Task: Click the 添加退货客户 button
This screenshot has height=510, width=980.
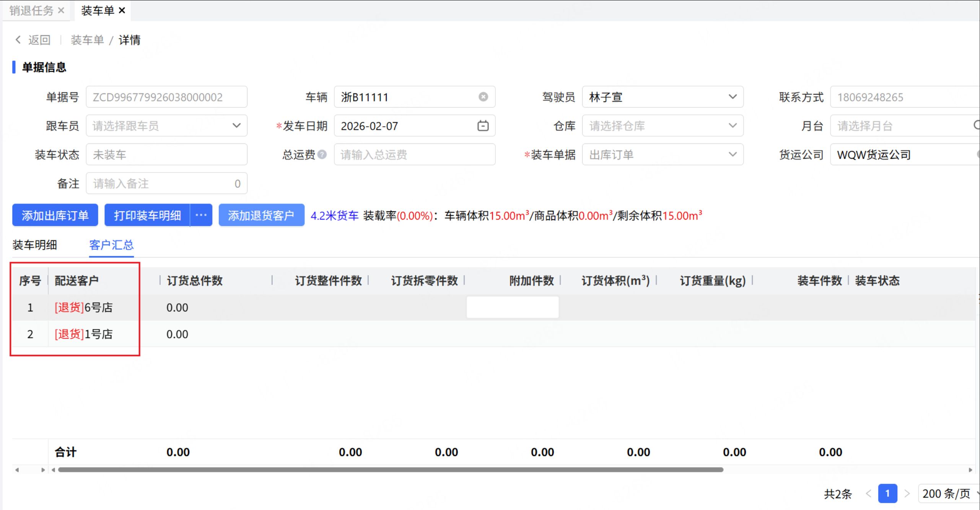Action: 261,215
